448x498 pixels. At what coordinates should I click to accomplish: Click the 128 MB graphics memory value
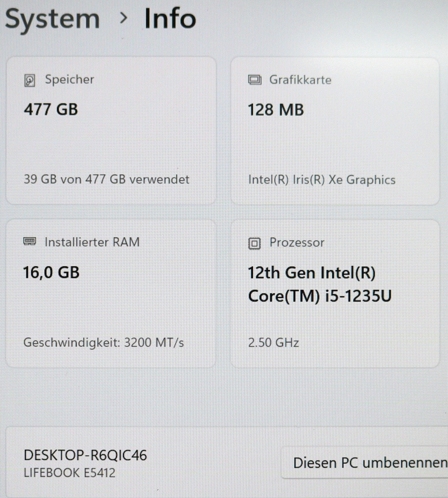tap(276, 110)
